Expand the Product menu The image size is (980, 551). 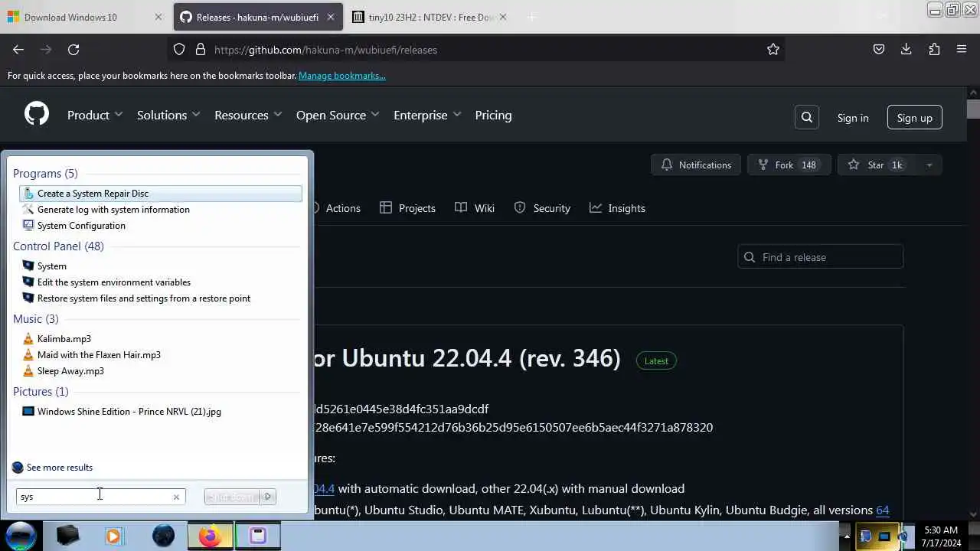point(95,116)
